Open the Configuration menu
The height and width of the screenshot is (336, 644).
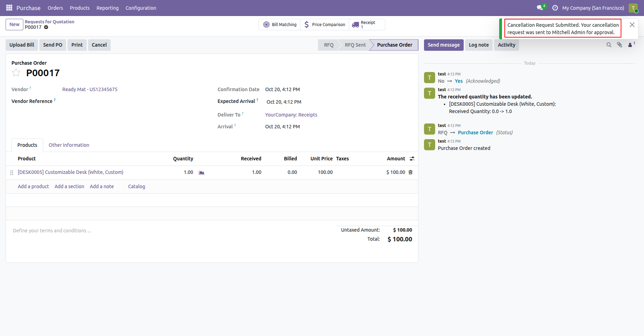[x=141, y=8]
